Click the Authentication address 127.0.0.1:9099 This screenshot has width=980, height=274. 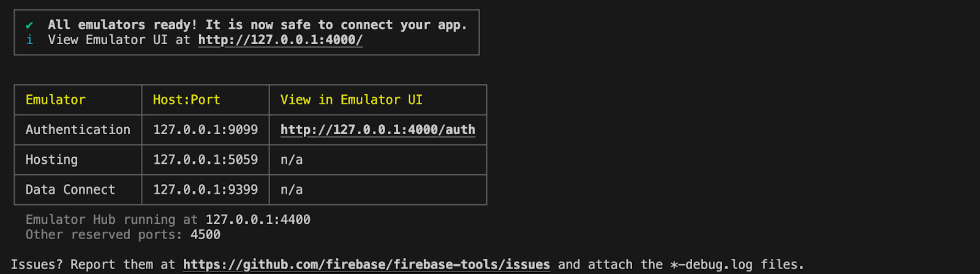tap(205, 130)
